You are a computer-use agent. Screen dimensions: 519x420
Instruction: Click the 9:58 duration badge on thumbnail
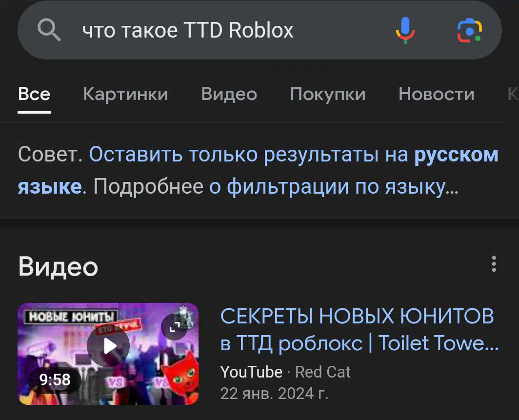55,380
